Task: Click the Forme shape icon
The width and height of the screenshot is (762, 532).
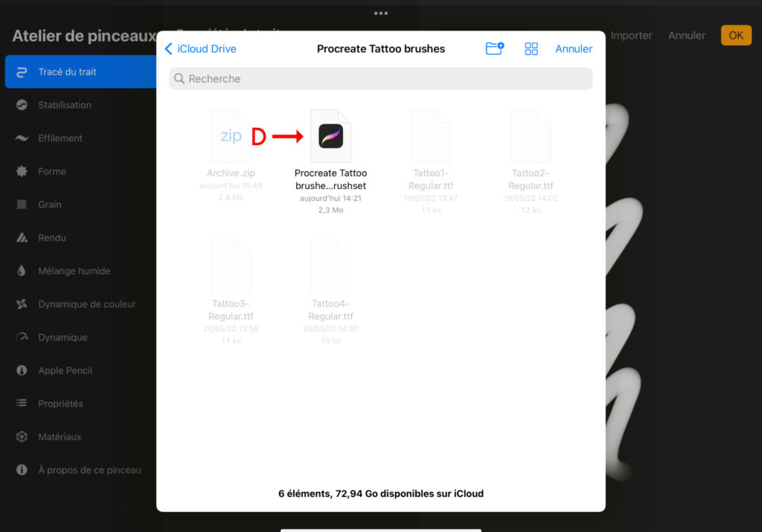Action: (22, 171)
